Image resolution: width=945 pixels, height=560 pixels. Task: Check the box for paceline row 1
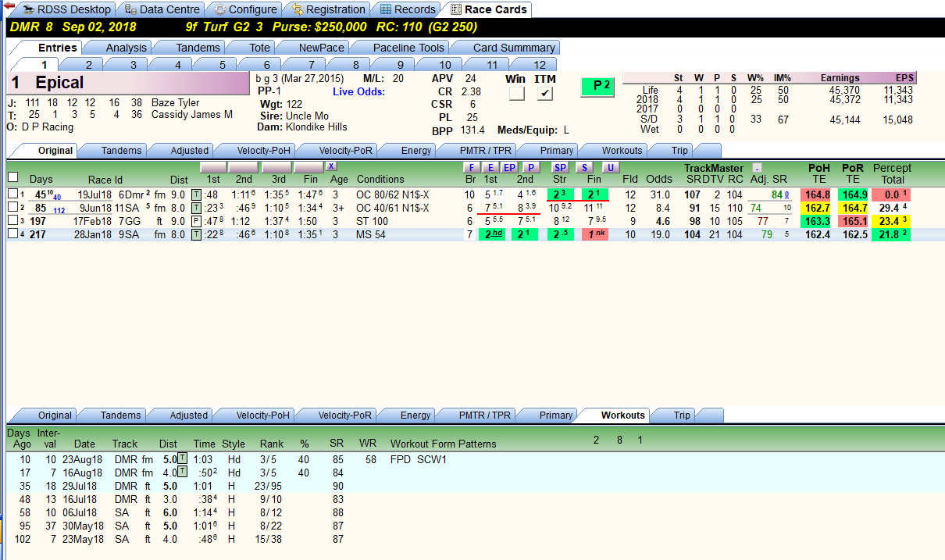tap(12, 194)
